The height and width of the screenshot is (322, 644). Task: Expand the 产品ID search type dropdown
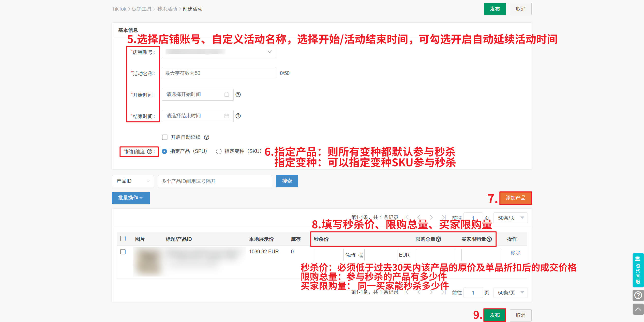pyautogui.click(x=133, y=181)
